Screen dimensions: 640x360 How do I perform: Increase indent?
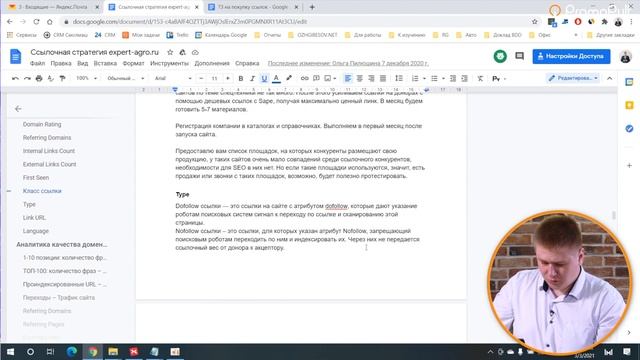pyautogui.click(x=464, y=78)
